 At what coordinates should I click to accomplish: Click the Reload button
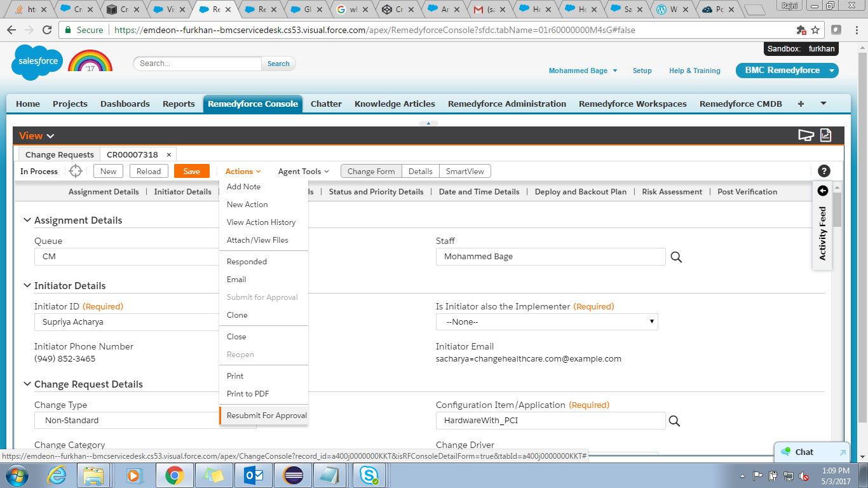(x=149, y=171)
